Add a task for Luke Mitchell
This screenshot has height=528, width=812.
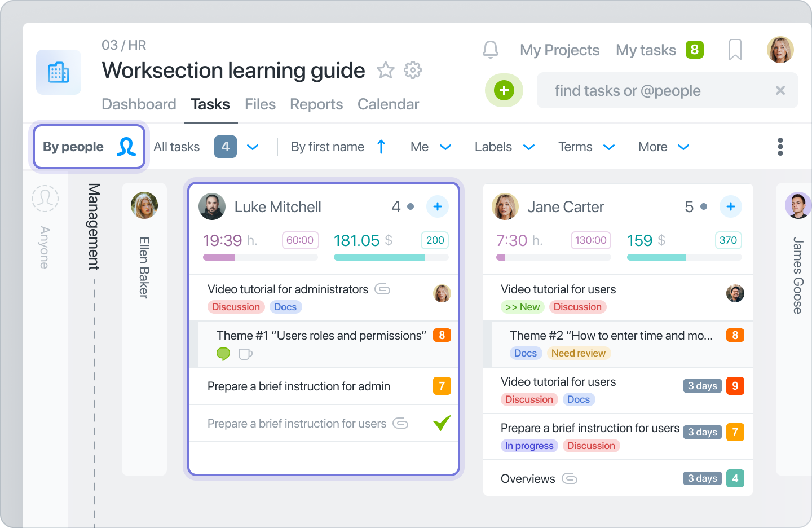pyautogui.click(x=437, y=206)
